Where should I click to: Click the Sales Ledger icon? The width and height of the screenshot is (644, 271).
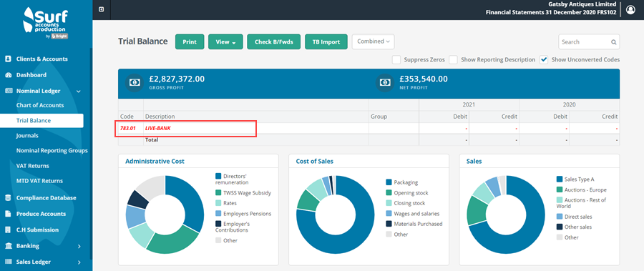[8, 262]
